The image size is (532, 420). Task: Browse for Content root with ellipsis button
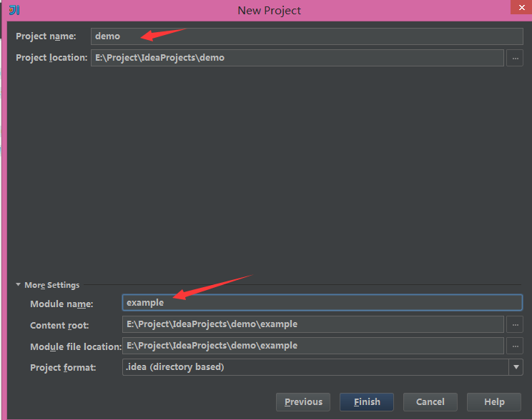[515, 324]
